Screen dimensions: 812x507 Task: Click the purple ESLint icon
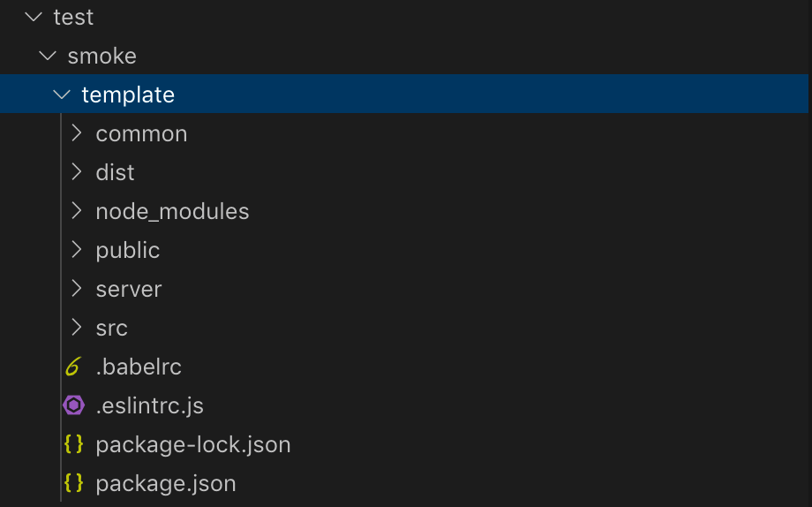73,405
